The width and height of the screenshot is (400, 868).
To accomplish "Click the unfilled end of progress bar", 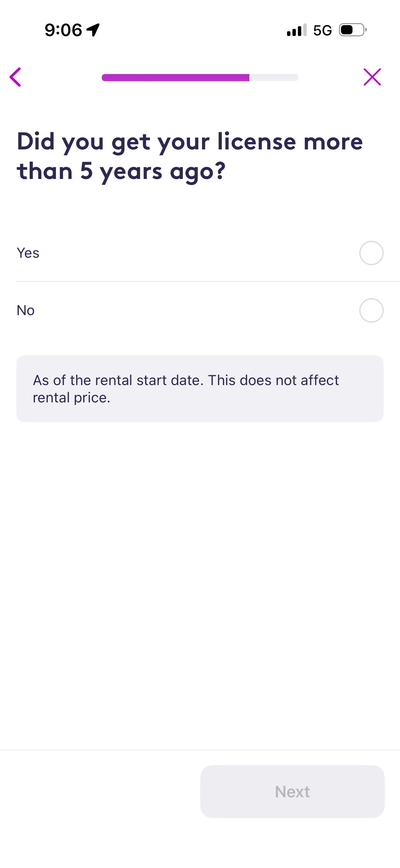I will tap(274, 77).
